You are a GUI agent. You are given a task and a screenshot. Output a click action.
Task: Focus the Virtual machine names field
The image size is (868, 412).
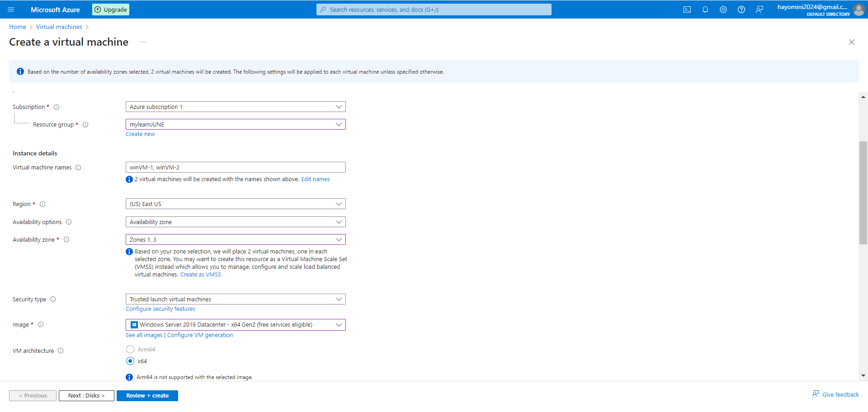[236, 167]
